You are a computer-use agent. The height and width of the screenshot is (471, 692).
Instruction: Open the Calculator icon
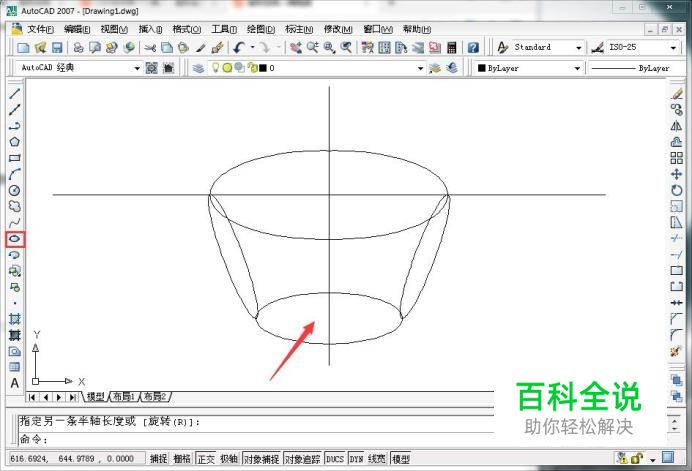click(x=451, y=48)
